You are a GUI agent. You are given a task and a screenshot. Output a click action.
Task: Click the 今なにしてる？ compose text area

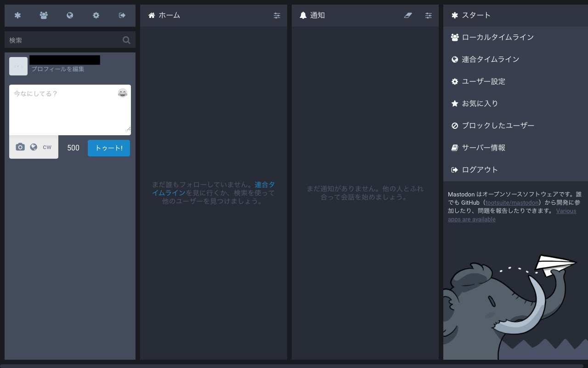pyautogui.click(x=70, y=110)
